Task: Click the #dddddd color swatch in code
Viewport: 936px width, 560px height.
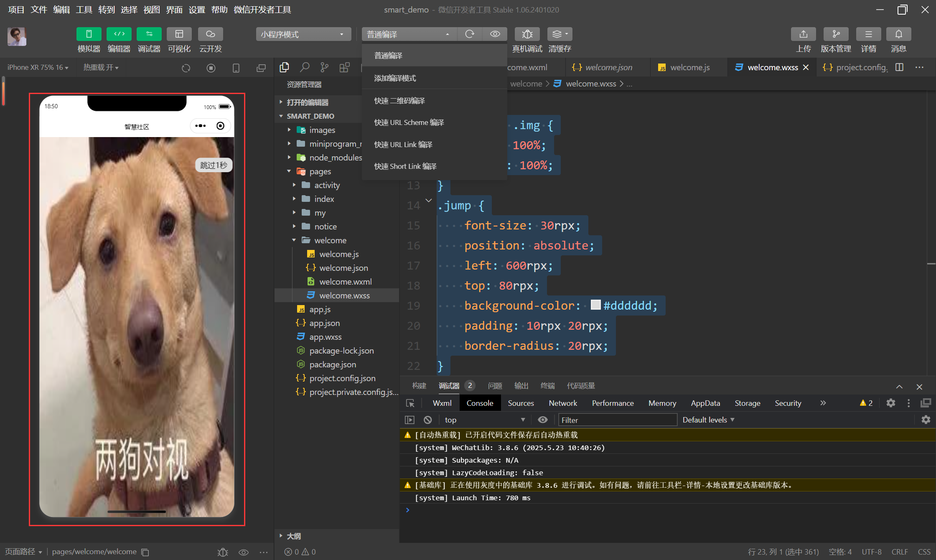Action: coord(595,305)
